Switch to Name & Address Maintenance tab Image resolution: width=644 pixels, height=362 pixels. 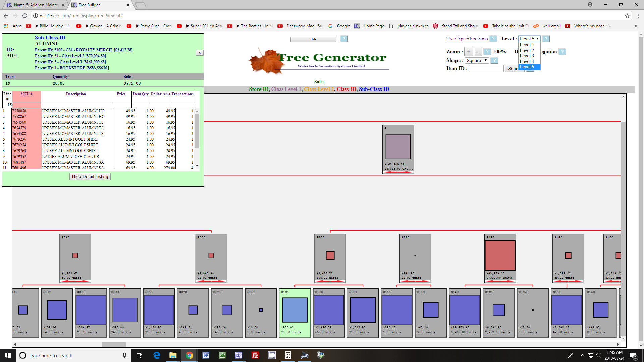click(35, 5)
